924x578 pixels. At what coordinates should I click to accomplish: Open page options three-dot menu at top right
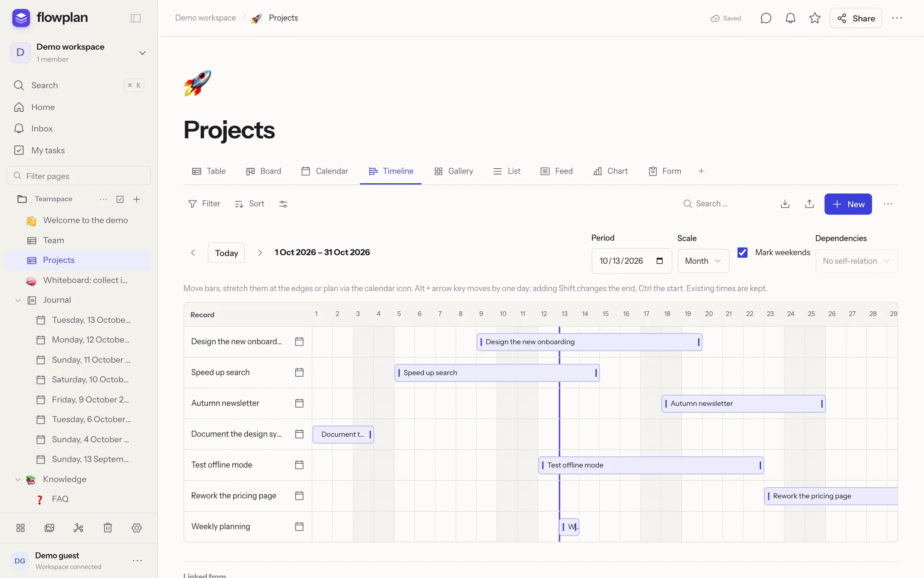[x=897, y=18]
